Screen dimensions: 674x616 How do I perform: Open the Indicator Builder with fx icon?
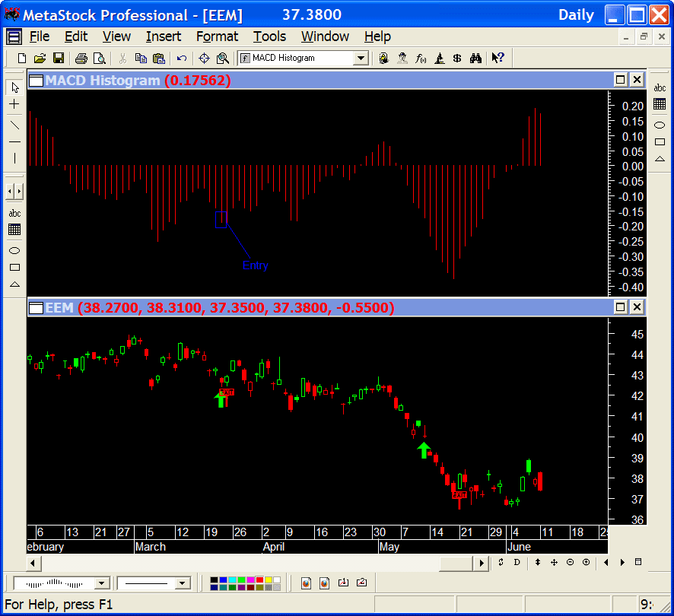pos(420,58)
